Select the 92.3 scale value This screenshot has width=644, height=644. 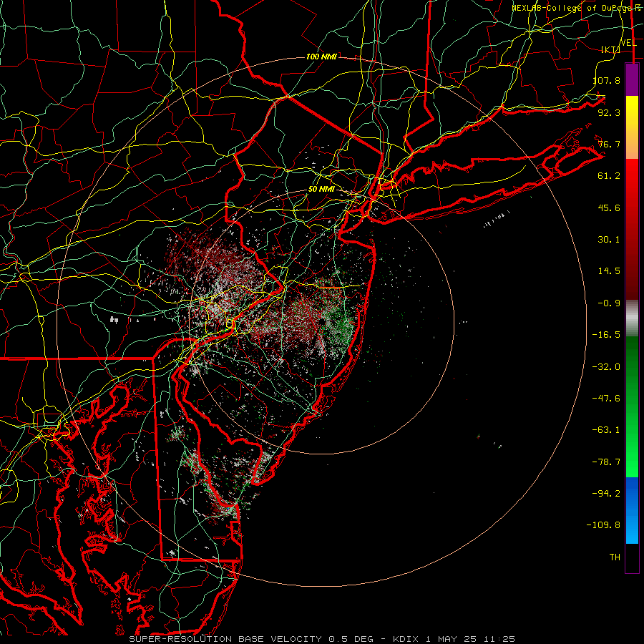[x=609, y=112]
